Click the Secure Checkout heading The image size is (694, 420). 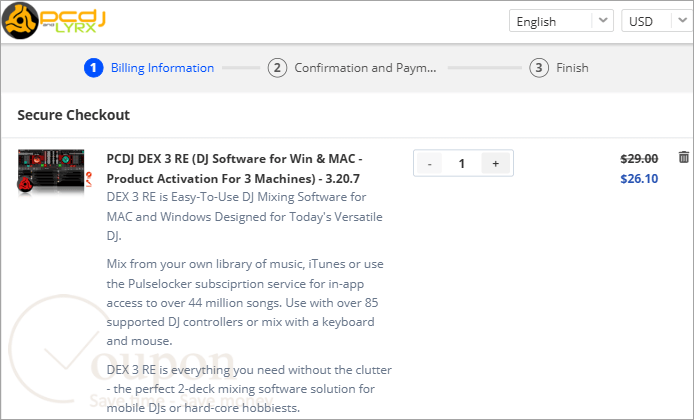[x=73, y=115]
